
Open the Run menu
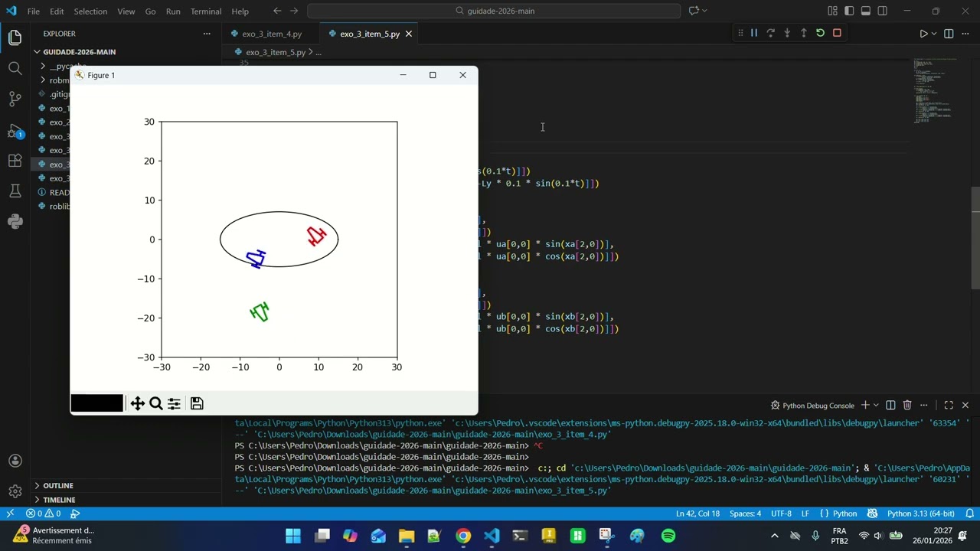click(x=173, y=11)
